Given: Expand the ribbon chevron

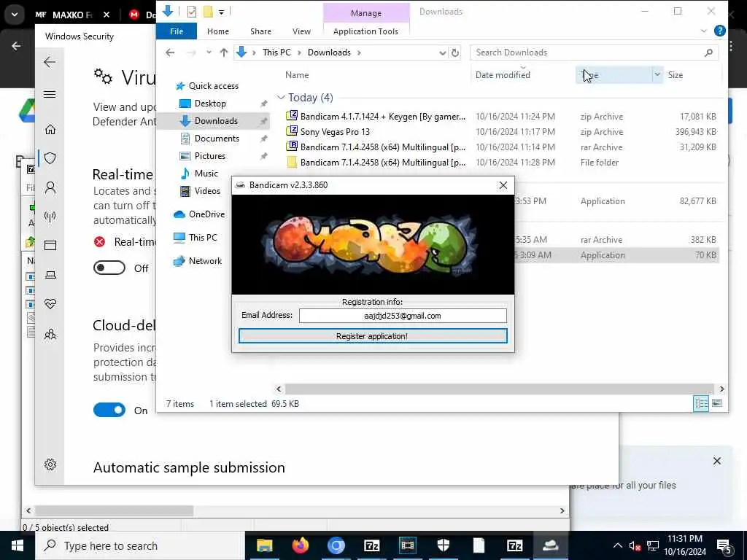Looking at the screenshot, I should [704, 31].
